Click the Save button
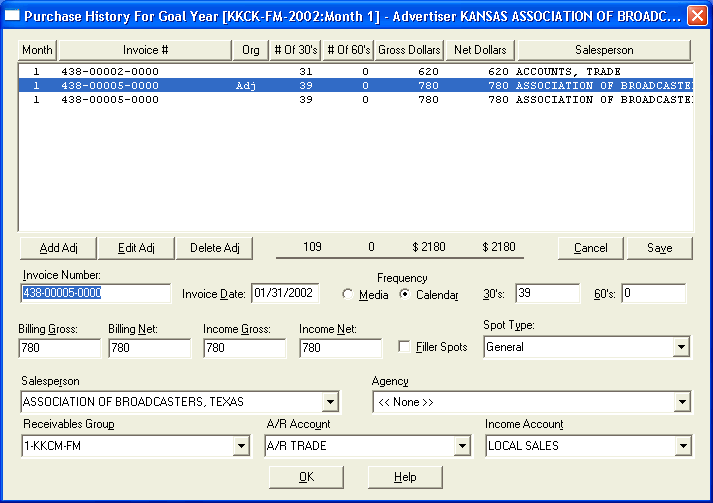The height and width of the screenshot is (503, 713). click(x=659, y=248)
